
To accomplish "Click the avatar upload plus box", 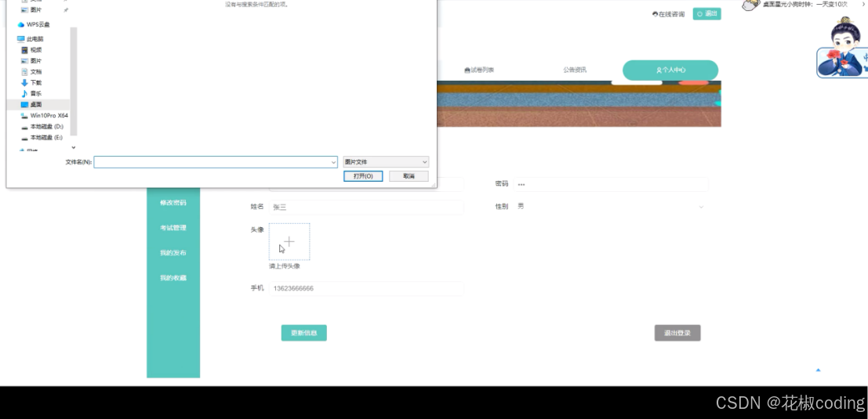I will 289,241.
